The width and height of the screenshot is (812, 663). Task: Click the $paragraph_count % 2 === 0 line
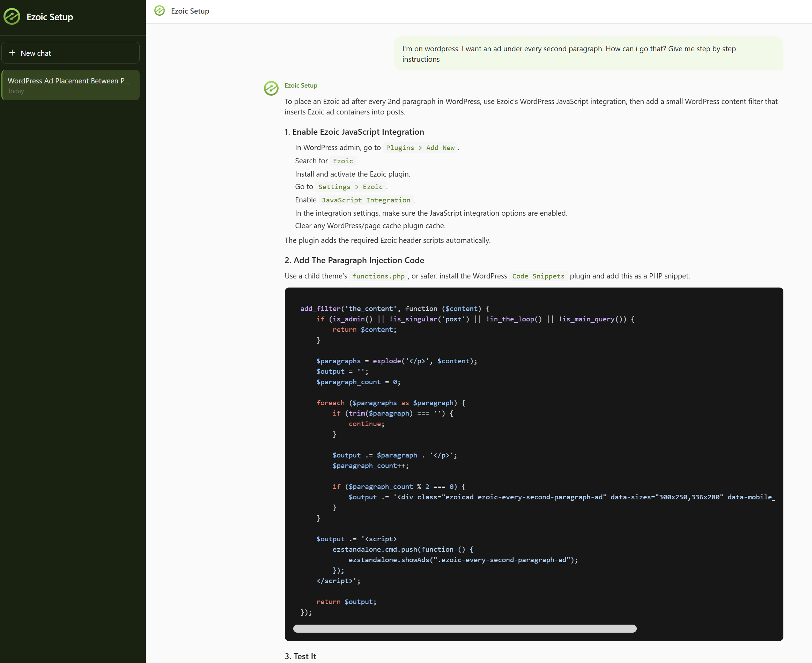click(399, 486)
